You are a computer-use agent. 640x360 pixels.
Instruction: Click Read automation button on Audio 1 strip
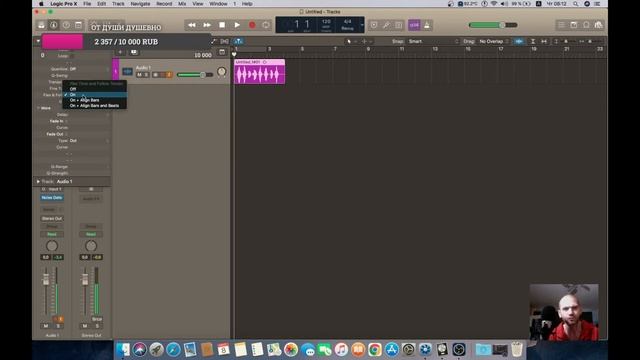[x=52, y=234]
